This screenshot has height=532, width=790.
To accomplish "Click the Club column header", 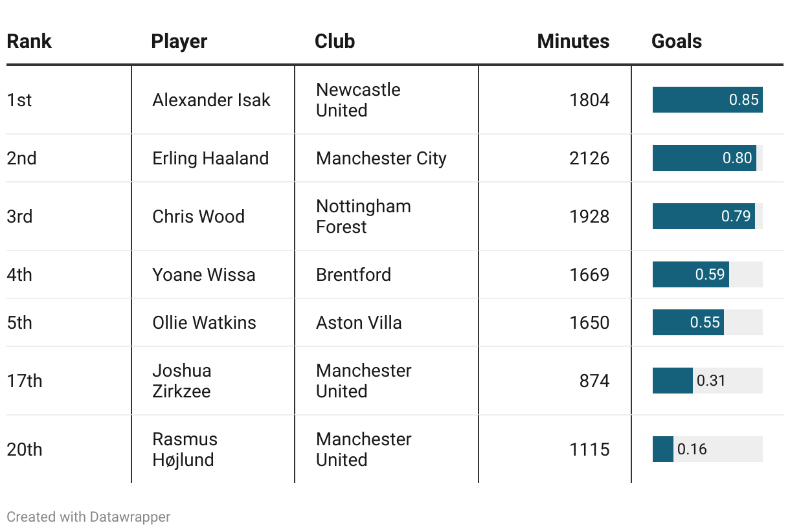I will [x=335, y=41].
